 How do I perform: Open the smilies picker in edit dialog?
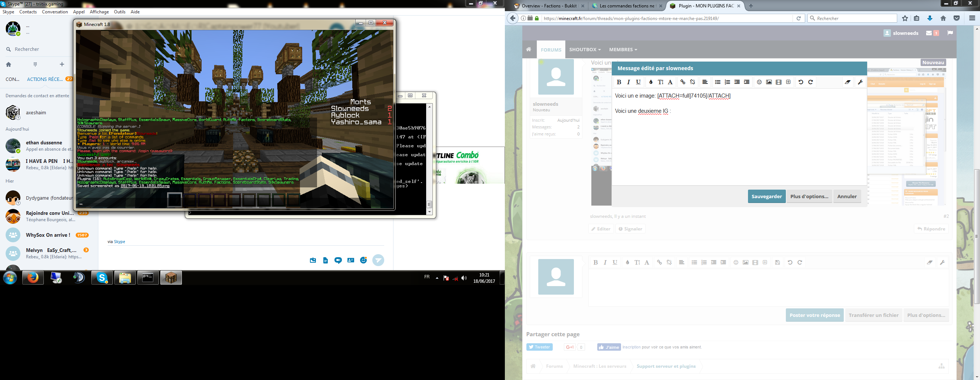[759, 82]
